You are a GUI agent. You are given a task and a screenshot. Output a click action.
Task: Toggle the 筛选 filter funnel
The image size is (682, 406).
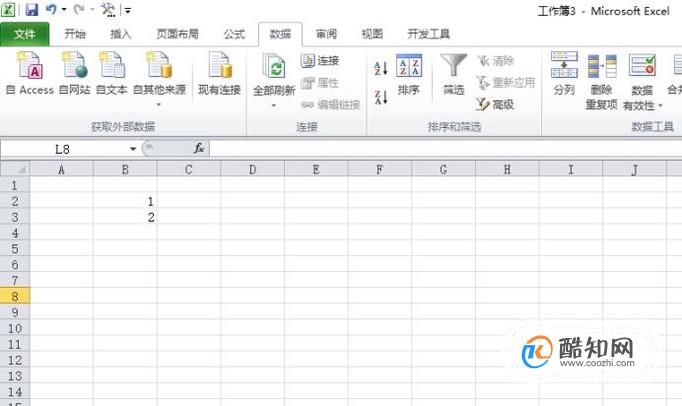click(454, 74)
